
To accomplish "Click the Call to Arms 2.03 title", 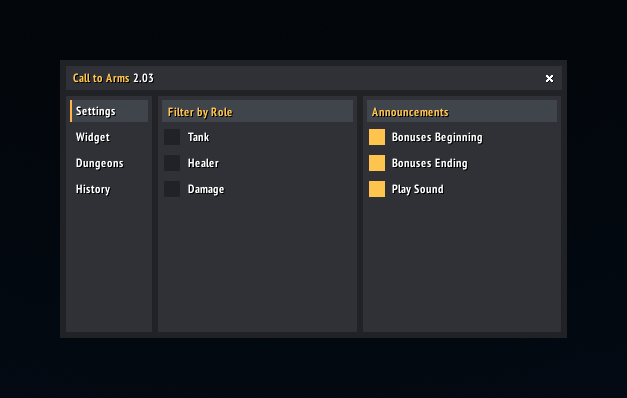I will click(x=113, y=78).
